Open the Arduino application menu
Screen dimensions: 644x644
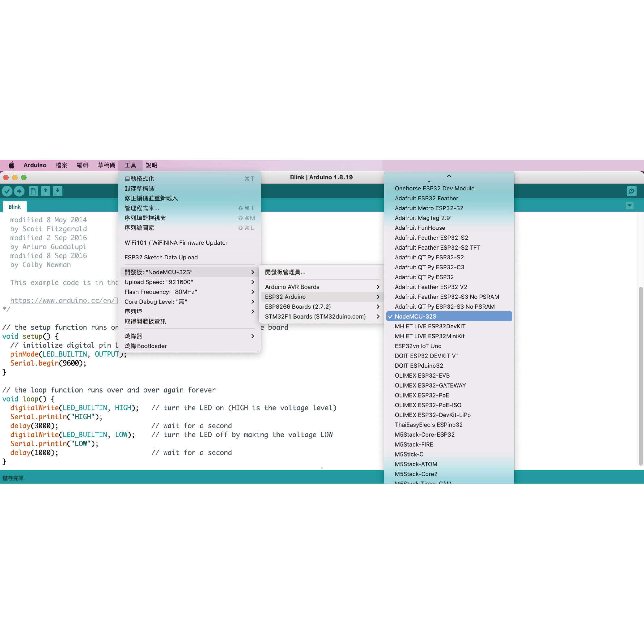coord(35,165)
